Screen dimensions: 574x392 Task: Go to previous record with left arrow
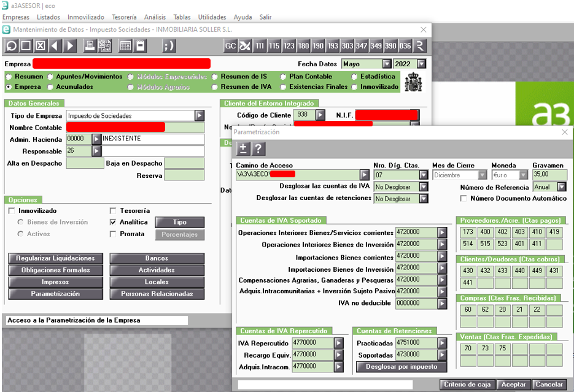point(55,46)
